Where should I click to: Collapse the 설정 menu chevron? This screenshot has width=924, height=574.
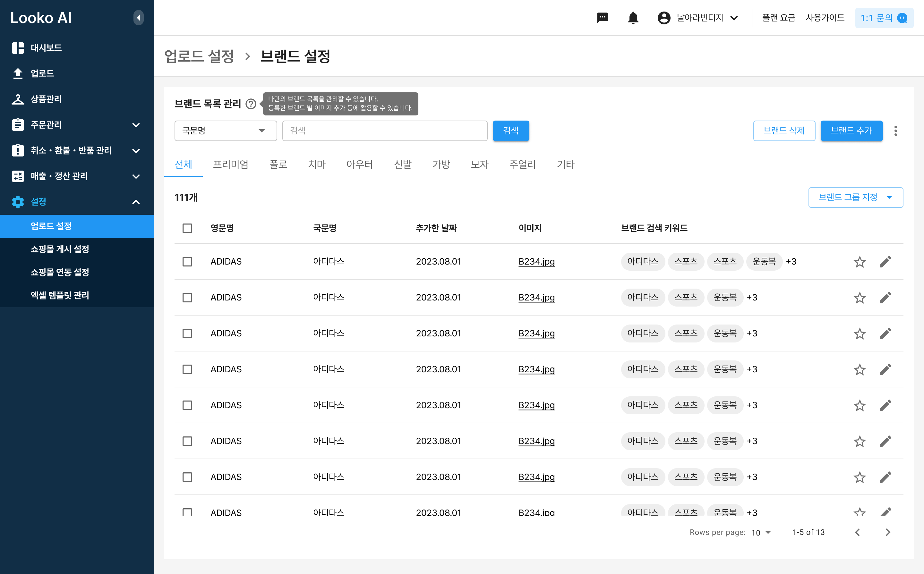(136, 202)
